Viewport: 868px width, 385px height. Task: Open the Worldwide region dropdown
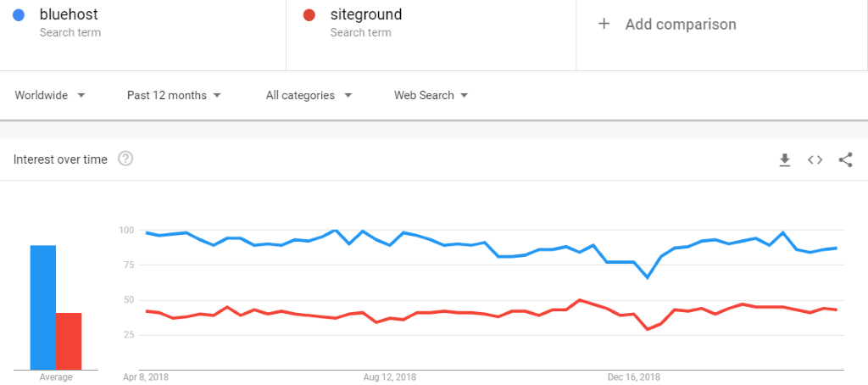[x=50, y=95]
